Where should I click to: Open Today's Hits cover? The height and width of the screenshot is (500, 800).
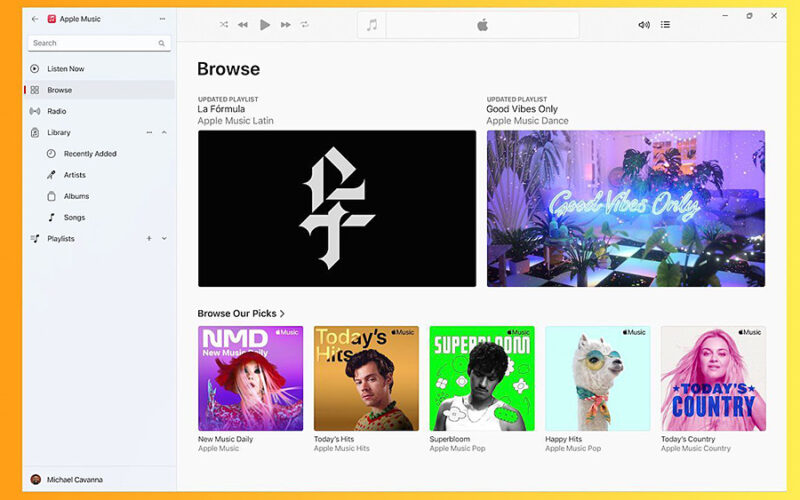pos(366,379)
